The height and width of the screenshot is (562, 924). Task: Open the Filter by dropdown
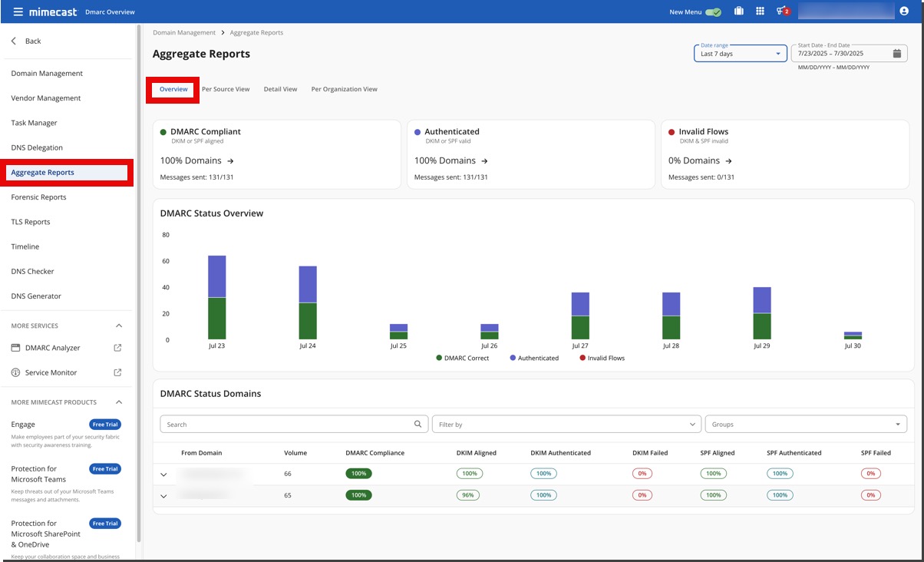[567, 424]
